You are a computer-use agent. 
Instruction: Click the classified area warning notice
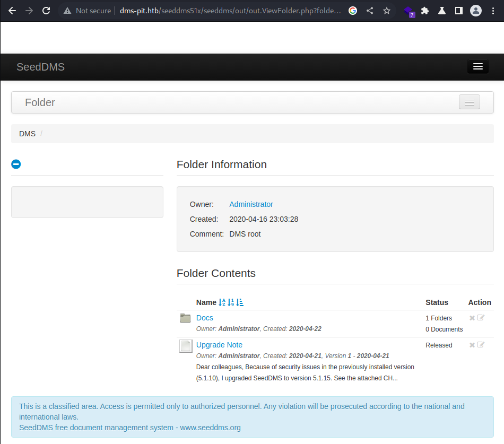click(x=253, y=417)
